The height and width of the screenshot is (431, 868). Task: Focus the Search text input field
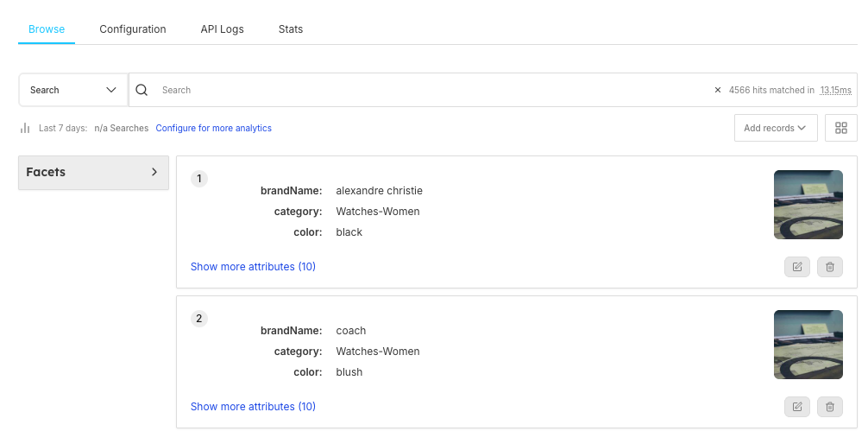click(x=431, y=90)
